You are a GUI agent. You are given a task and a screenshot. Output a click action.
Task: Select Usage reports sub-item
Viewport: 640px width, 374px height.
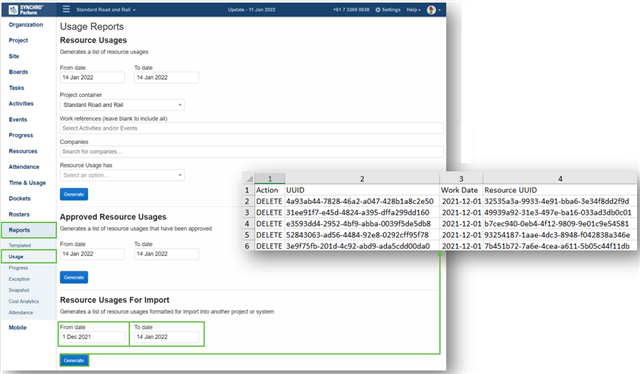coord(29,256)
